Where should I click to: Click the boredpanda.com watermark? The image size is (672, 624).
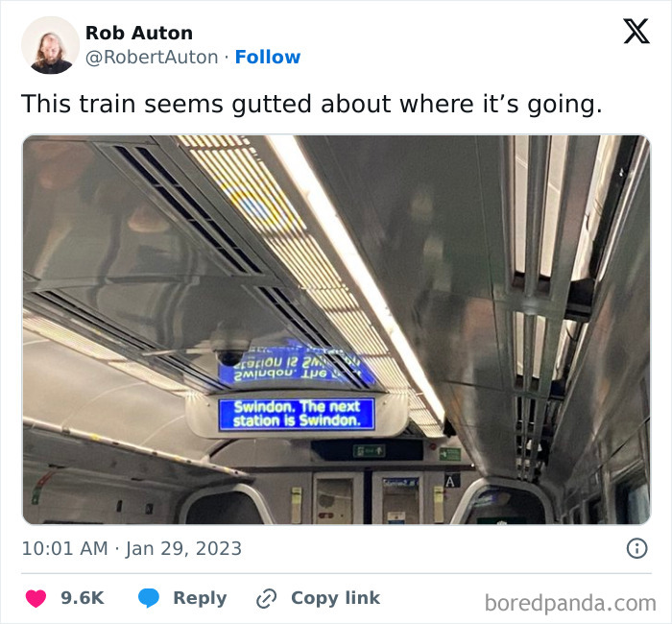coord(570,603)
